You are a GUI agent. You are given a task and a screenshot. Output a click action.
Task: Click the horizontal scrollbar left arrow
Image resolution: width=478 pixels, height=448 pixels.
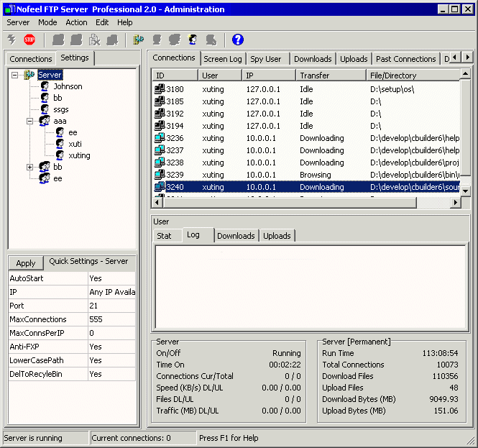pos(157,202)
